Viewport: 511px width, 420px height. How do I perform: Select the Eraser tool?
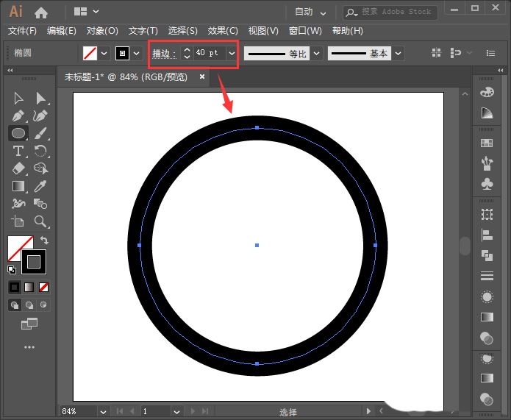tap(18, 168)
